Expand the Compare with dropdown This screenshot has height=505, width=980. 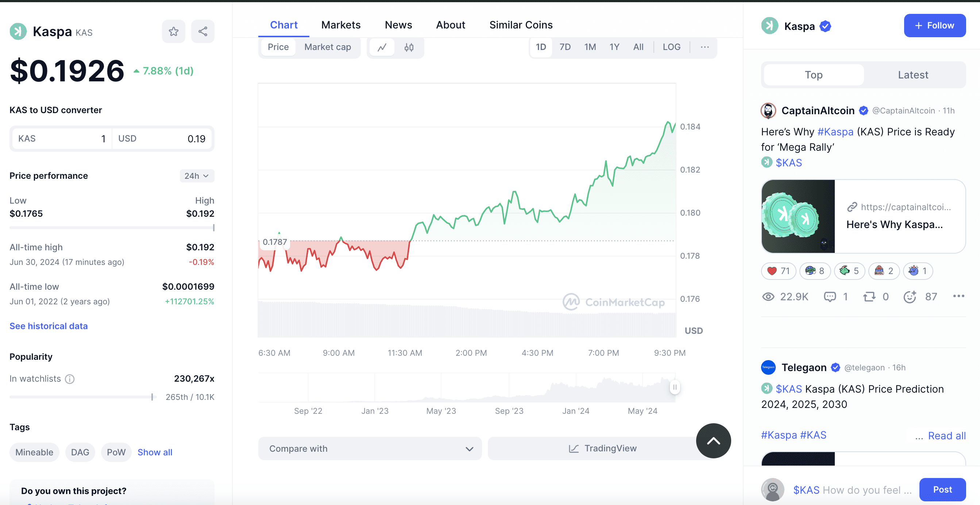pyautogui.click(x=370, y=449)
